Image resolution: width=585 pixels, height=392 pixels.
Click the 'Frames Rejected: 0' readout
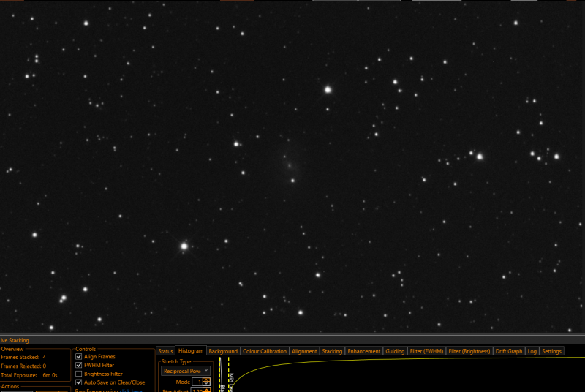(23, 366)
